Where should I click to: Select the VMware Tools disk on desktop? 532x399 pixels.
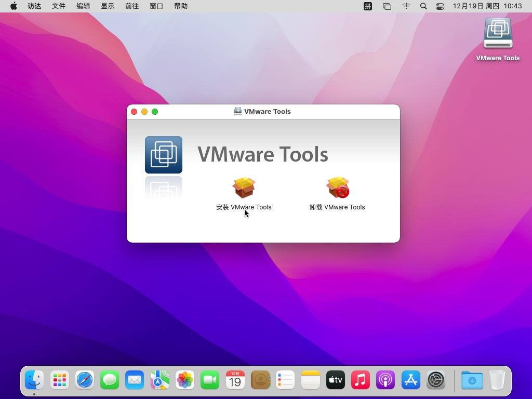click(498, 35)
